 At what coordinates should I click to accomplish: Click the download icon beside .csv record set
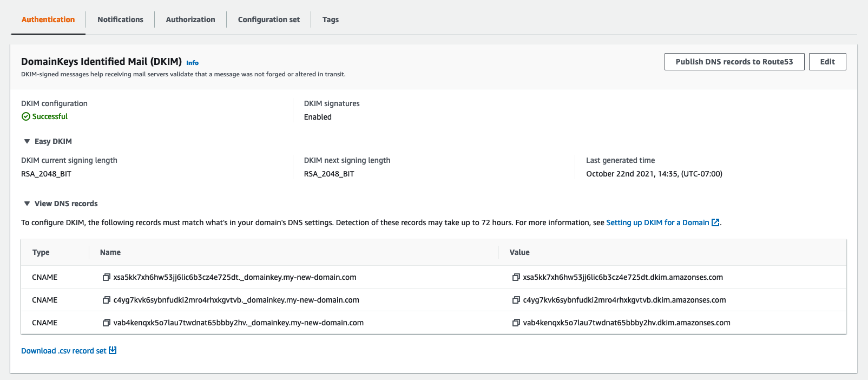tap(113, 350)
